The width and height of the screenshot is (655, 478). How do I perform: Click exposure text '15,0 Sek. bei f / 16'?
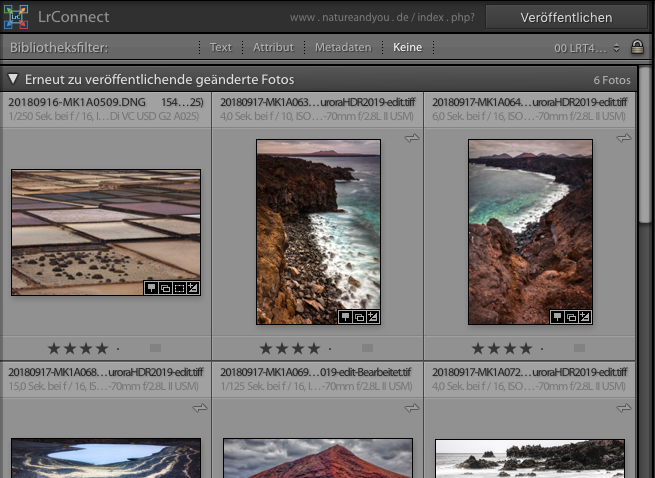pos(47,386)
